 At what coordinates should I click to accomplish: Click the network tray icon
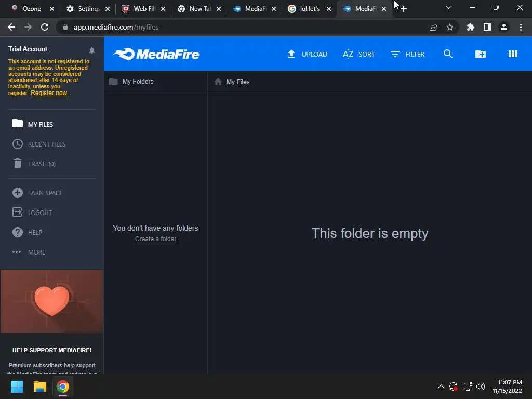[468, 386]
